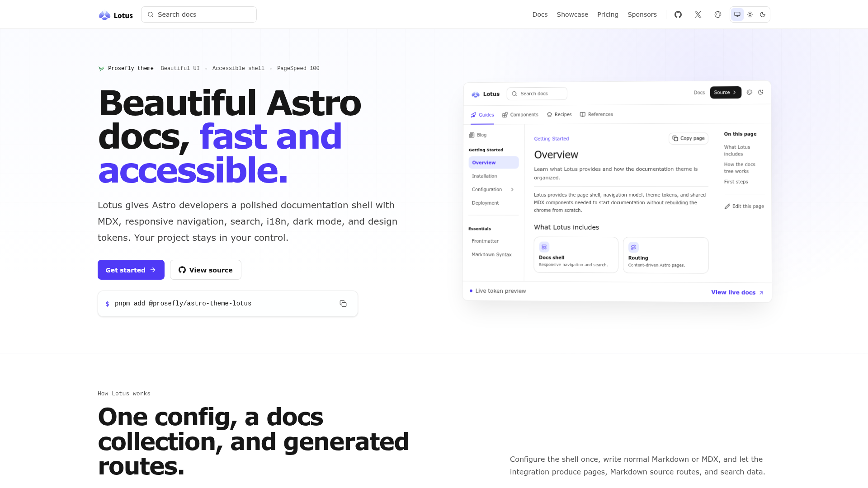This screenshot has height=488, width=868.
Task: Jump to How the docs tree works
Action: click(739, 168)
